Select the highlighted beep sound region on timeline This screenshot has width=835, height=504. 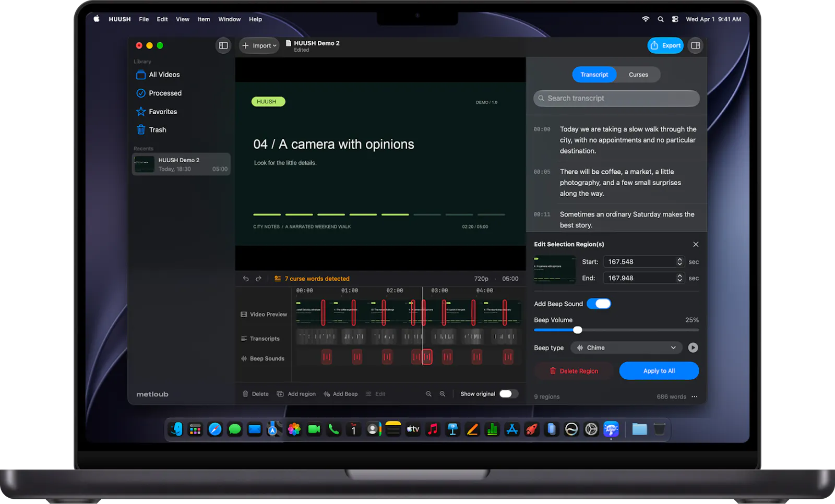tap(427, 357)
